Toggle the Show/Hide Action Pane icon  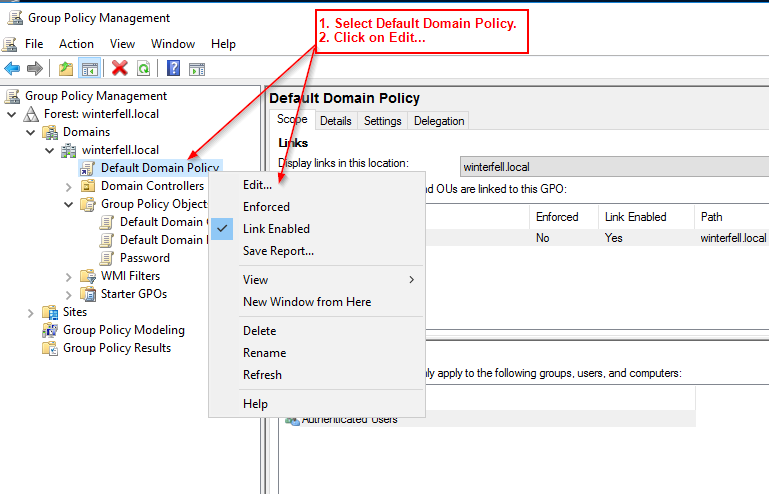click(197, 69)
